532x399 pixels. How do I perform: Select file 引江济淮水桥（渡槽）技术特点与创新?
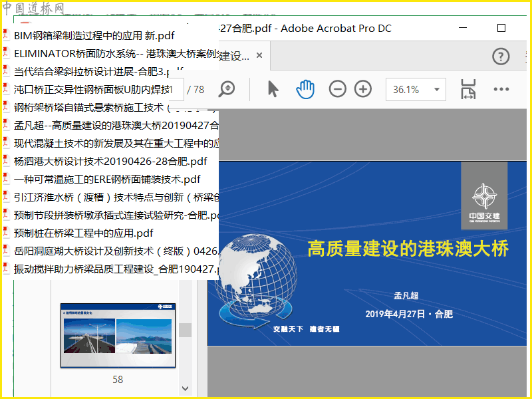click(x=116, y=197)
